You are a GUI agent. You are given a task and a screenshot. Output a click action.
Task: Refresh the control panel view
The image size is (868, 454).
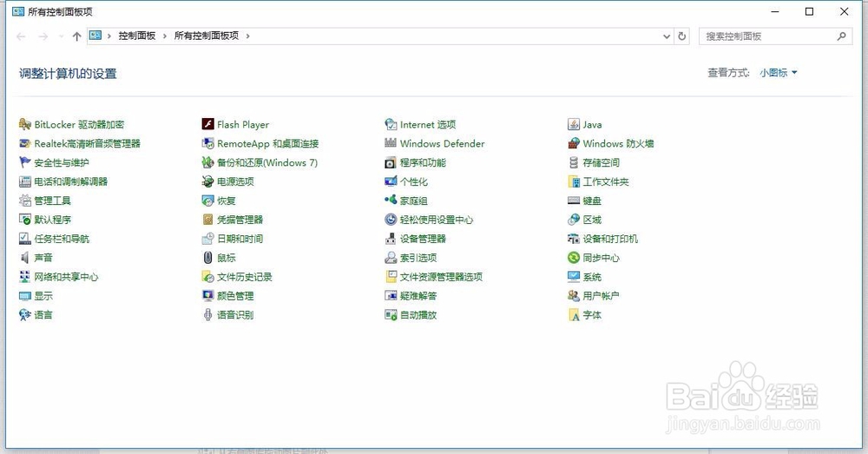pyautogui.click(x=682, y=36)
